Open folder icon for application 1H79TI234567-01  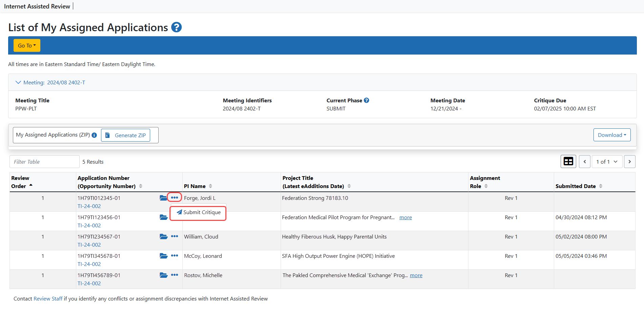point(163,236)
